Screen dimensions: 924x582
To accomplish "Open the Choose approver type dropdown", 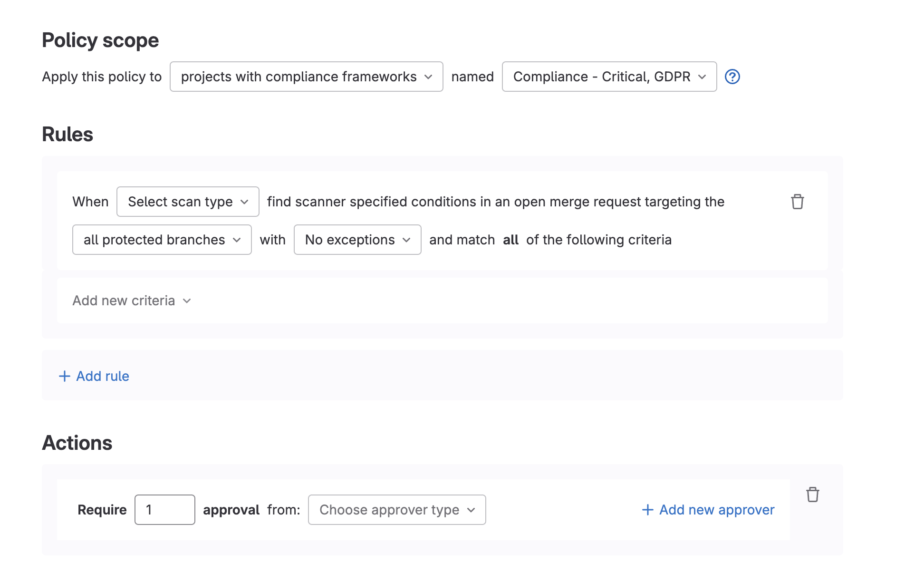I will click(396, 510).
